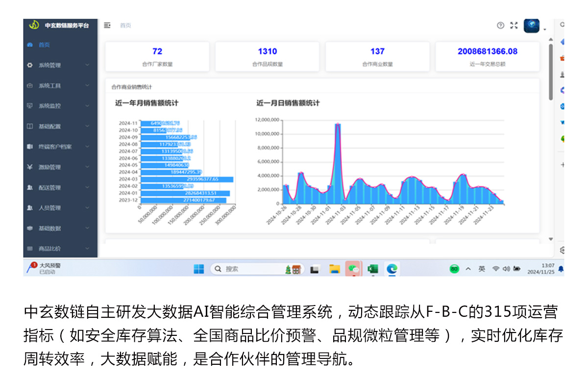Expand the 系统监控 submenu arrow
Viewport: 588px width, 381px height.
(x=87, y=106)
